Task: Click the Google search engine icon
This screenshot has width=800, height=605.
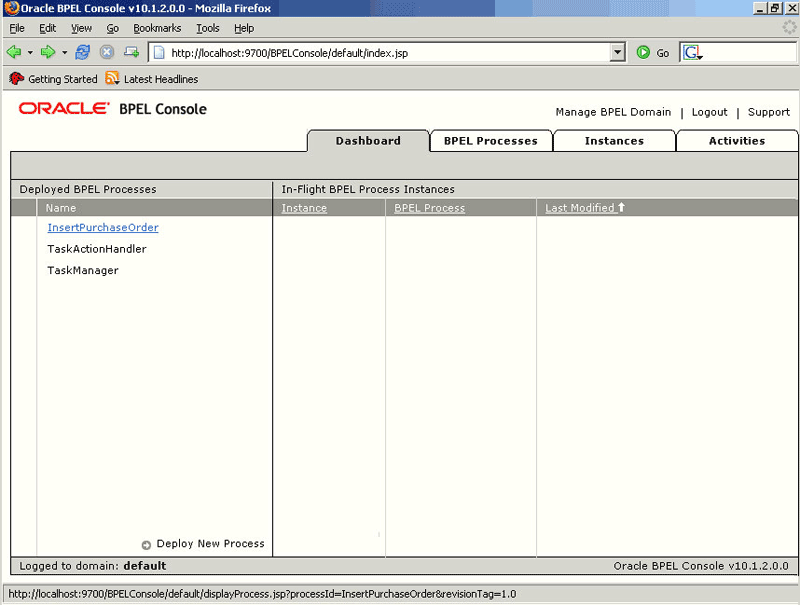Action: [x=692, y=53]
